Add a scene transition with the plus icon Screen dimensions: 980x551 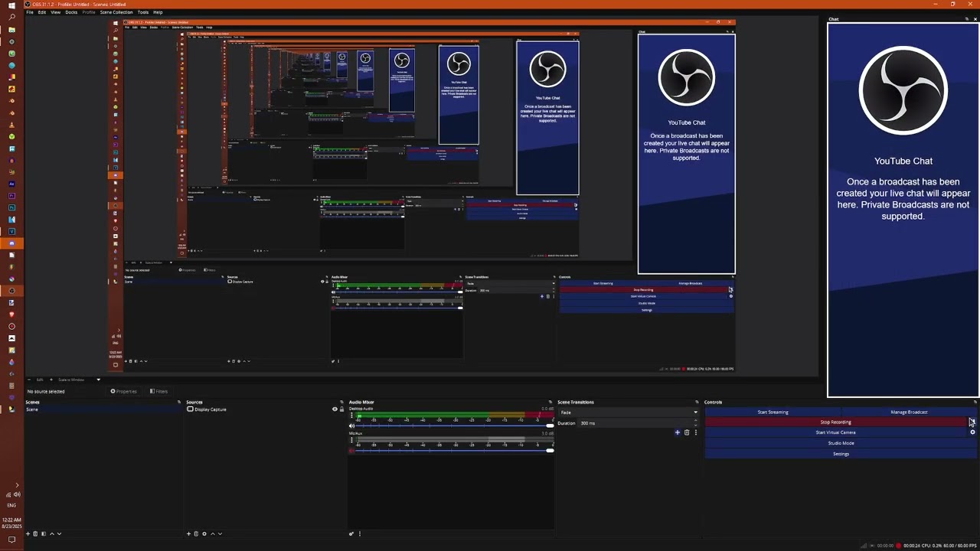(x=677, y=432)
